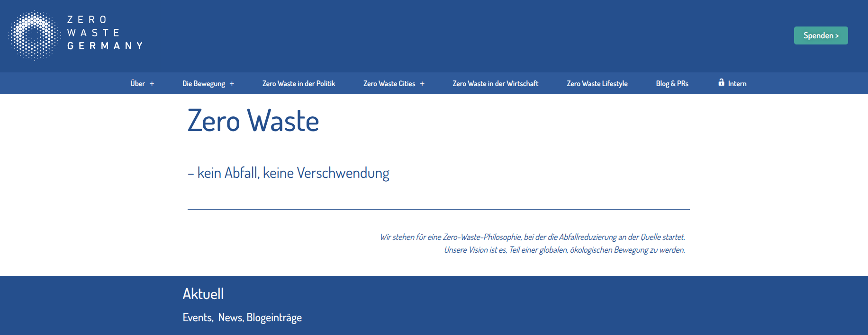The image size is (868, 335).
Task: Click the Zero Waste Germany logo
Action: pos(76,35)
